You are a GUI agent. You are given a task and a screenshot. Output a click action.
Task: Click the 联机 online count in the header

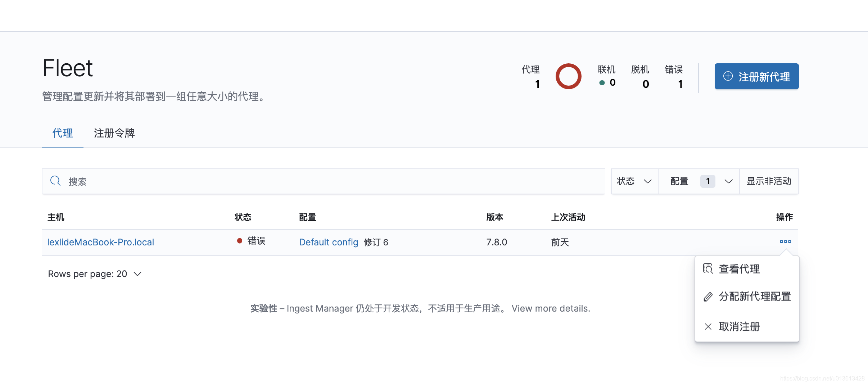(607, 76)
